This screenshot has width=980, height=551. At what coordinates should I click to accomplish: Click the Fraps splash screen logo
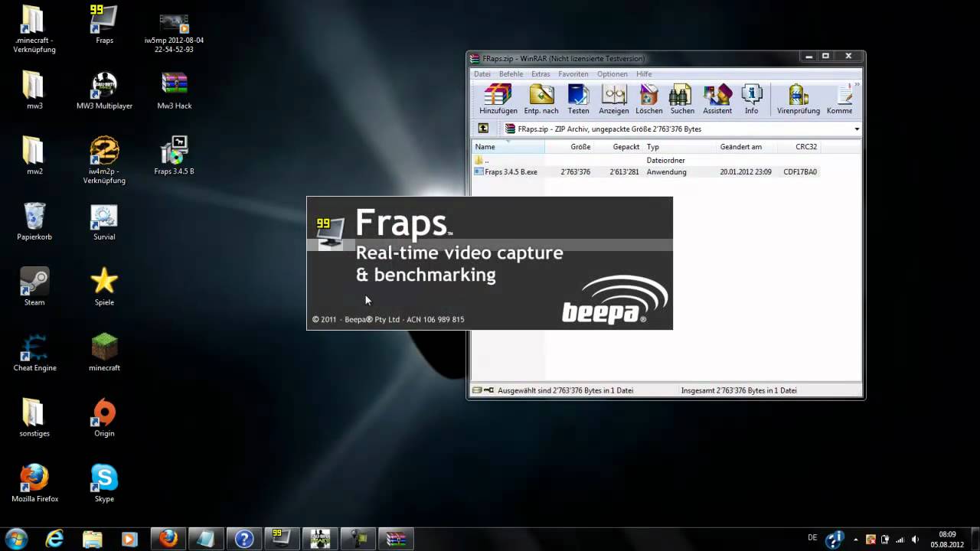click(331, 233)
